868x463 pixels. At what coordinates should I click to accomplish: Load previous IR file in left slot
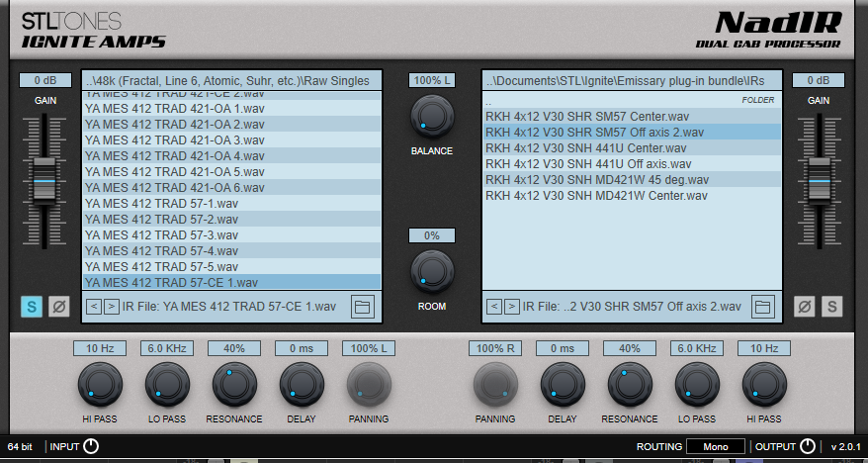(94, 307)
